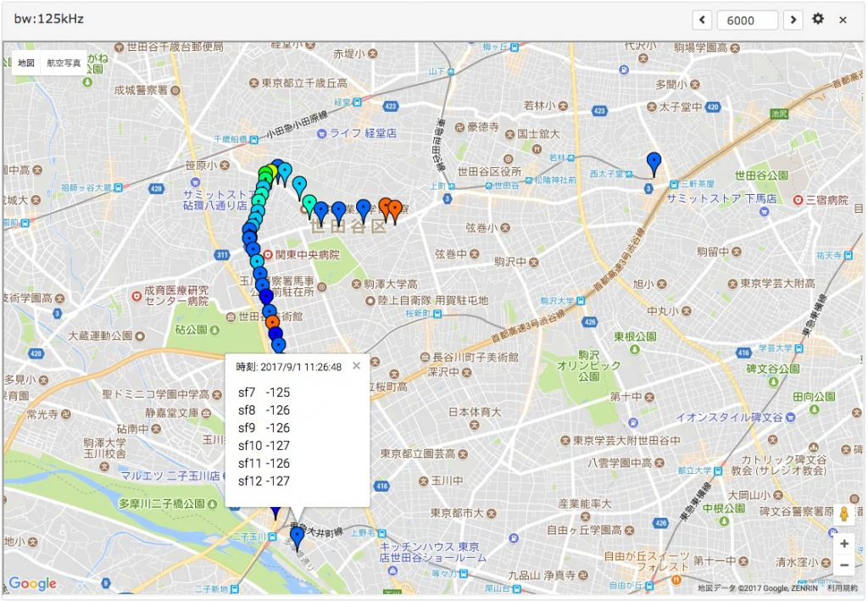Screen dimensions: 868x601
Task: Open the Google logo link
Action: pos(33,583)
